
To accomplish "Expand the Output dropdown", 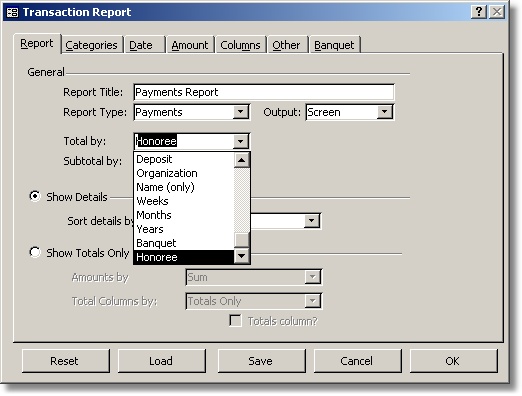I will coord(385,112).
